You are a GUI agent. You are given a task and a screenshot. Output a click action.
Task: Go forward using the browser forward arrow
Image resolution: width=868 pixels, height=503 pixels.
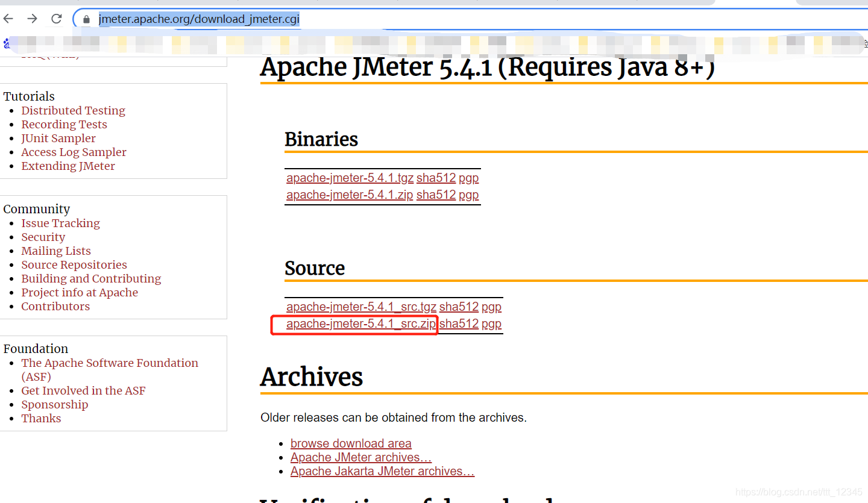coord(33,19)
